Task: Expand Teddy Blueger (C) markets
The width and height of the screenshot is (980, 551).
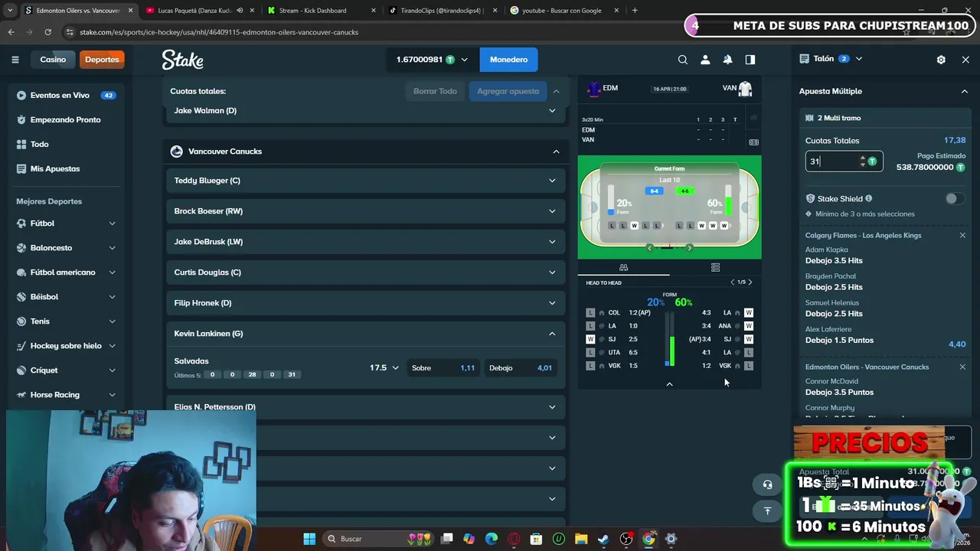Action: (x=366, y=181)
